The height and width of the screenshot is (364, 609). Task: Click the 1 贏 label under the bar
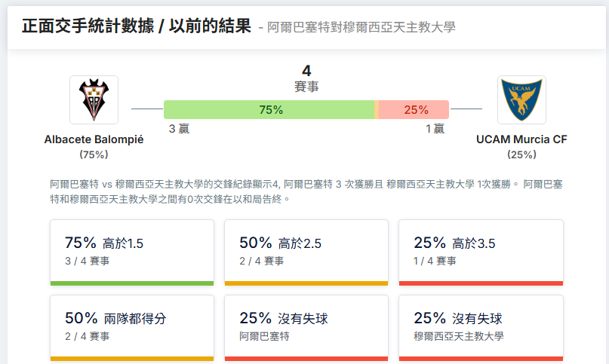[x=435, y=129]
